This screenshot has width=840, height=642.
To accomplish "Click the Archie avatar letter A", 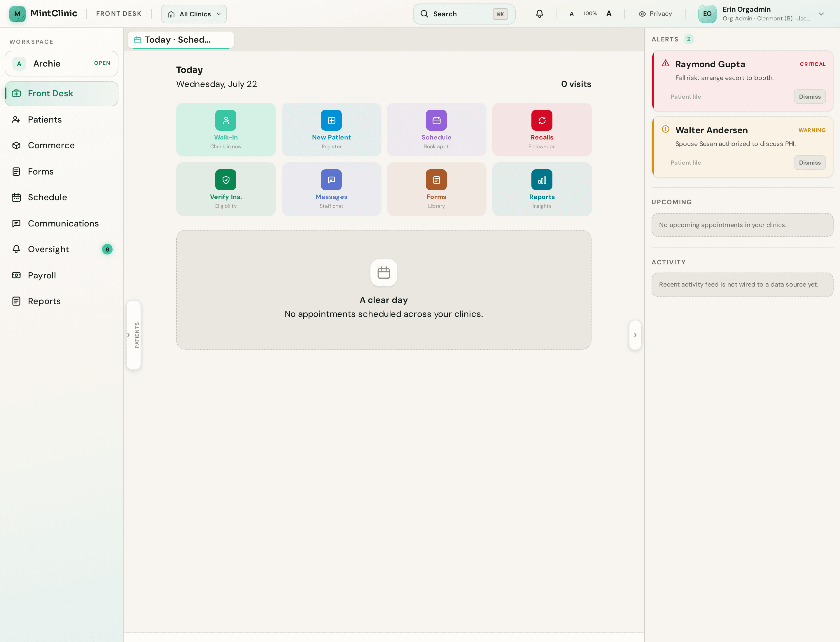I will [19, 63].
